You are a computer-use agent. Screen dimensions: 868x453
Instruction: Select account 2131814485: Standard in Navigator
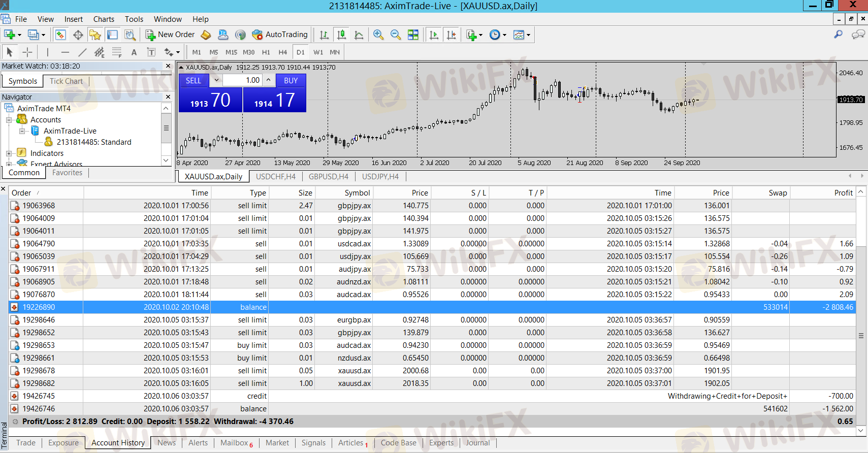(x=94, y=142)
